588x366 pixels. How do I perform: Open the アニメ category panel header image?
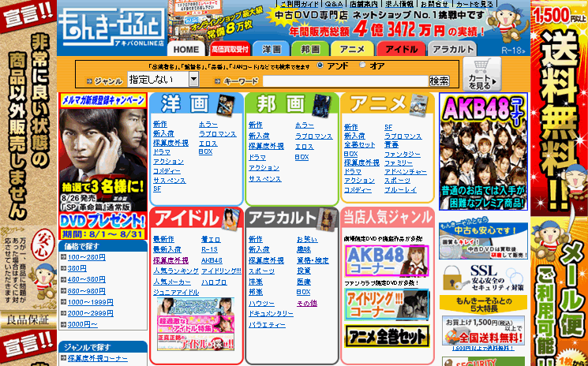(388, 103)
